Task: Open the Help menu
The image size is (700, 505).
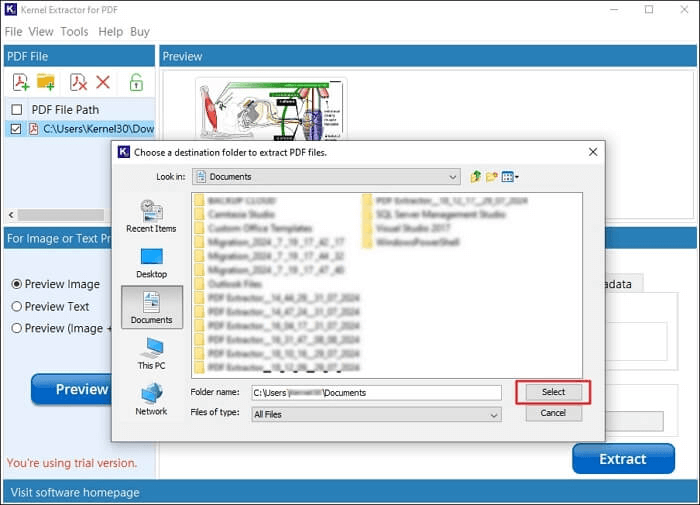Action: 110,32
